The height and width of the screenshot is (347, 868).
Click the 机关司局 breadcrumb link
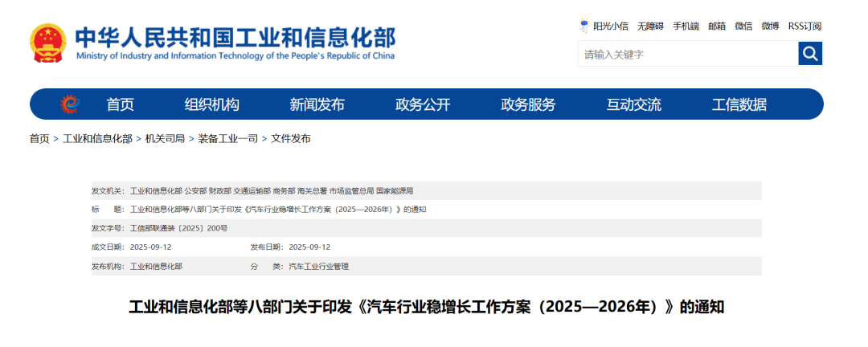165,139
